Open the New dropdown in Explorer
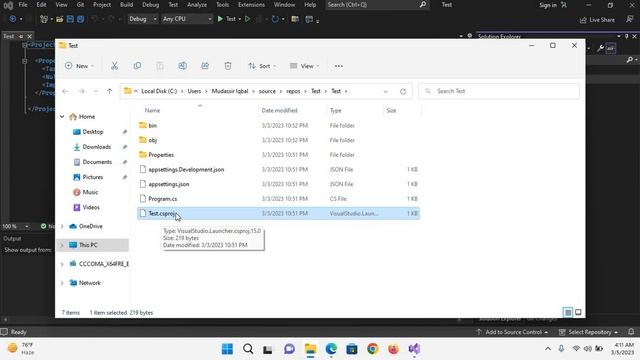The width and height of the screenshot is (640, 360). (x=80, y=66)
